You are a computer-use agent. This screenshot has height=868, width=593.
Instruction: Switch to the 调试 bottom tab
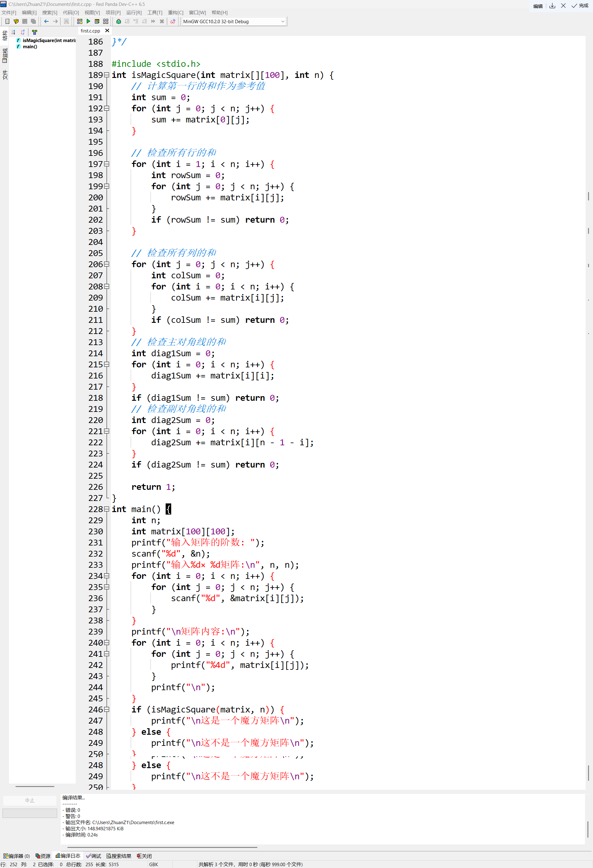click(94, 856)
